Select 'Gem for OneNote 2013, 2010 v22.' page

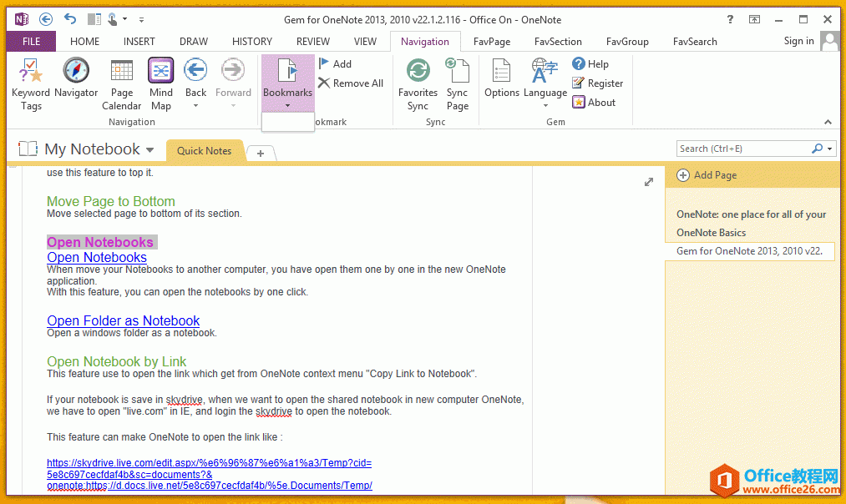(749, 251)
